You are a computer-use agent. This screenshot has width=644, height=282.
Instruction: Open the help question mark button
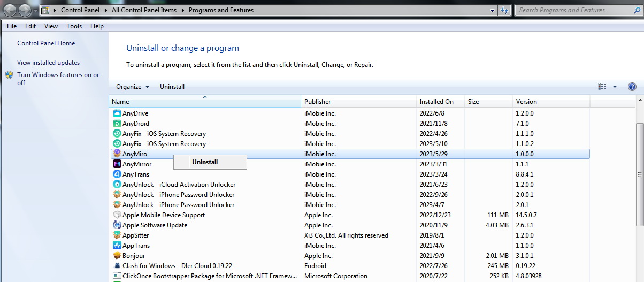coord(632,87)
